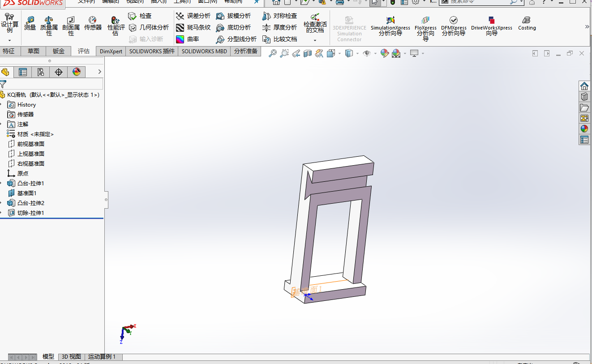Click Check Active Document (检查激活的文档)
592x364 pixels.
[315, 23]
